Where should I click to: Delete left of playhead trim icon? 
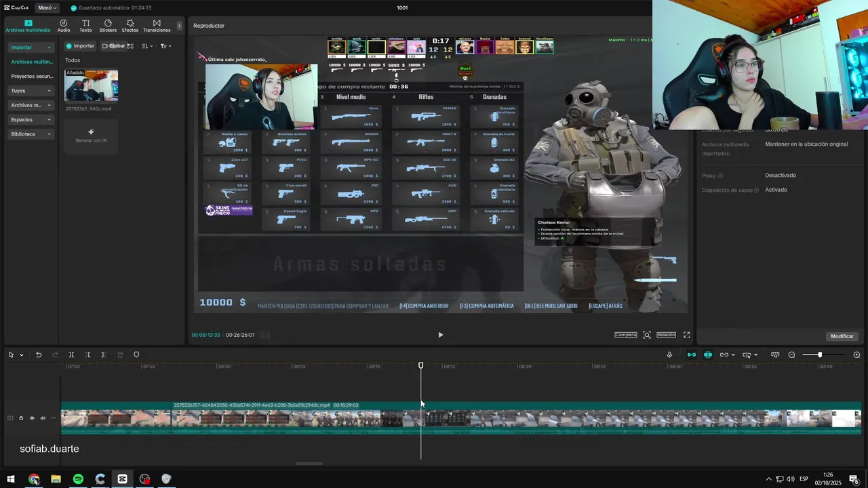pyautogui.click(x=87, y=354)
